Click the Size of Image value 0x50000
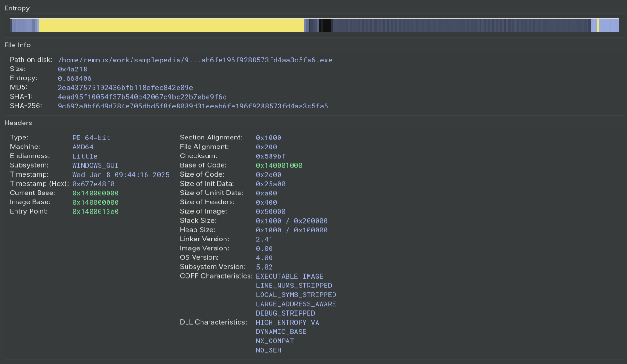 point(271,212)
